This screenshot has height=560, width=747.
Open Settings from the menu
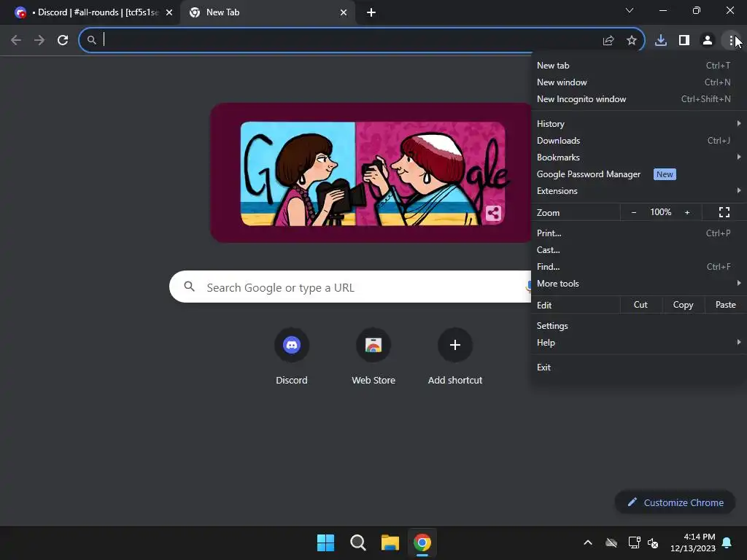point(638,326)
